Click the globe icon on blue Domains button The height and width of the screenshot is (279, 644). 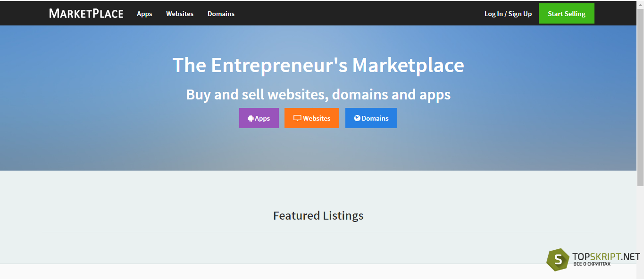(x=357, y=118)
